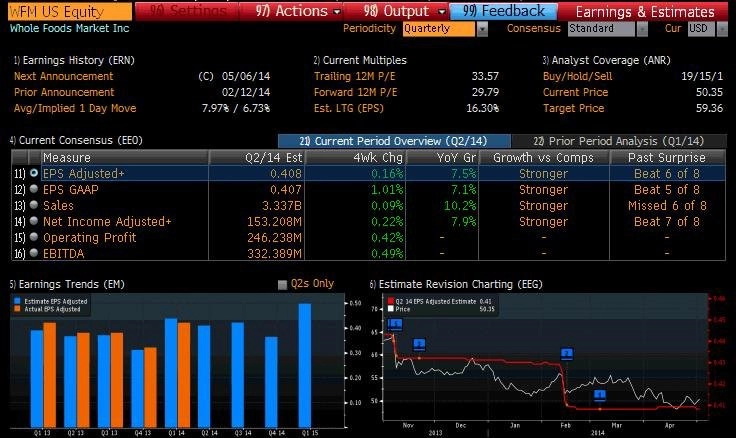The image size is (736, 438).
Task: Click the Target Price value 59.36
Action: 709,108
